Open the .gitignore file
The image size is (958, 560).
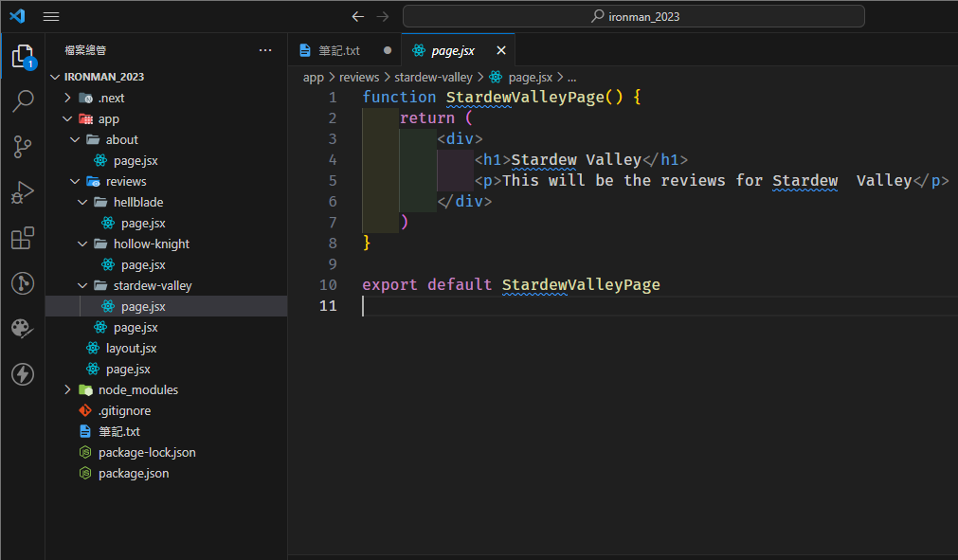pos(125,410)
